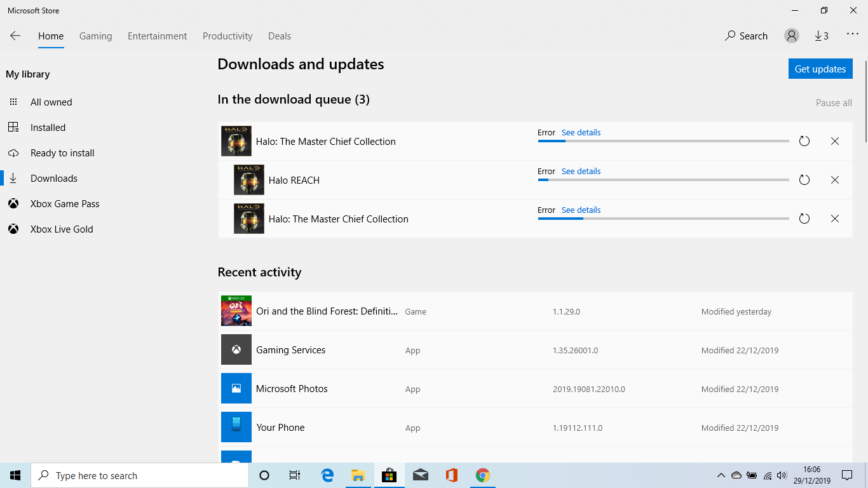Open the volume tray icon
Screen dimensions: 868x488
(x=782, y=475)
